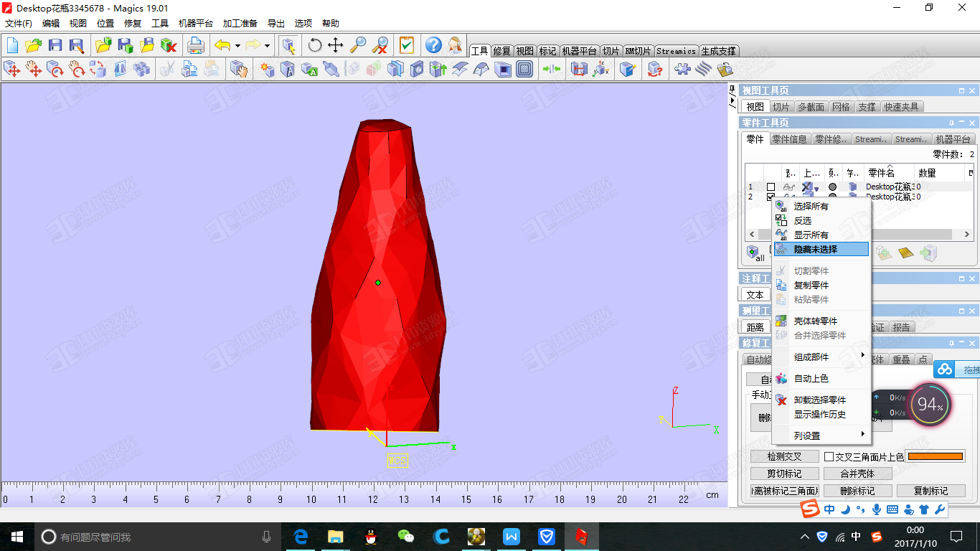The height and width of the screenshot is (551, 980).
Task: Click the gray color circle for part 1
Action: 832,187
